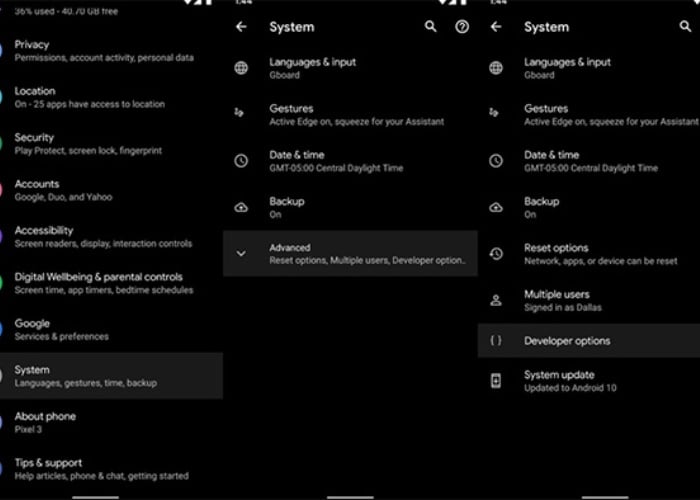Expand Advanced section chevron
The image size is (700, 500).
(x=241, y=254)
